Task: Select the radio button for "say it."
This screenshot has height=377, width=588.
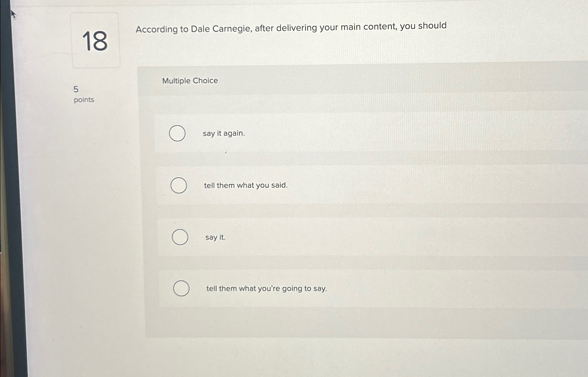Action: point(180,237)
